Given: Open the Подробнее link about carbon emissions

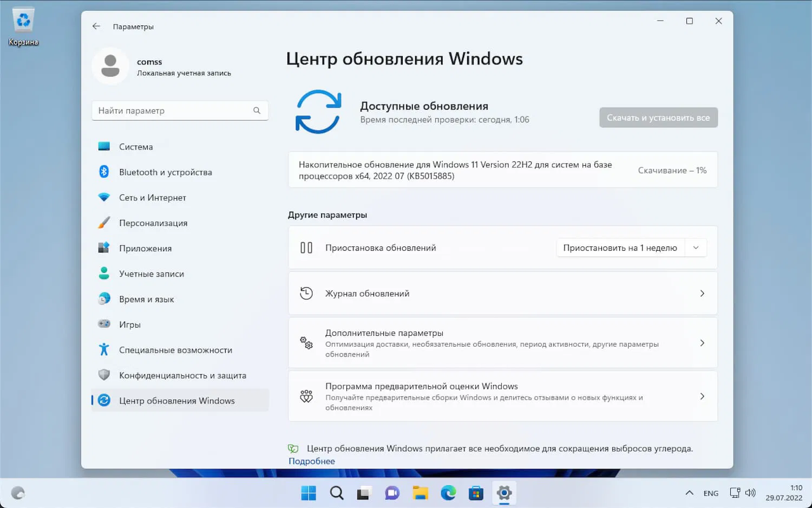Looking at the screenshot, I should [311, 460].
